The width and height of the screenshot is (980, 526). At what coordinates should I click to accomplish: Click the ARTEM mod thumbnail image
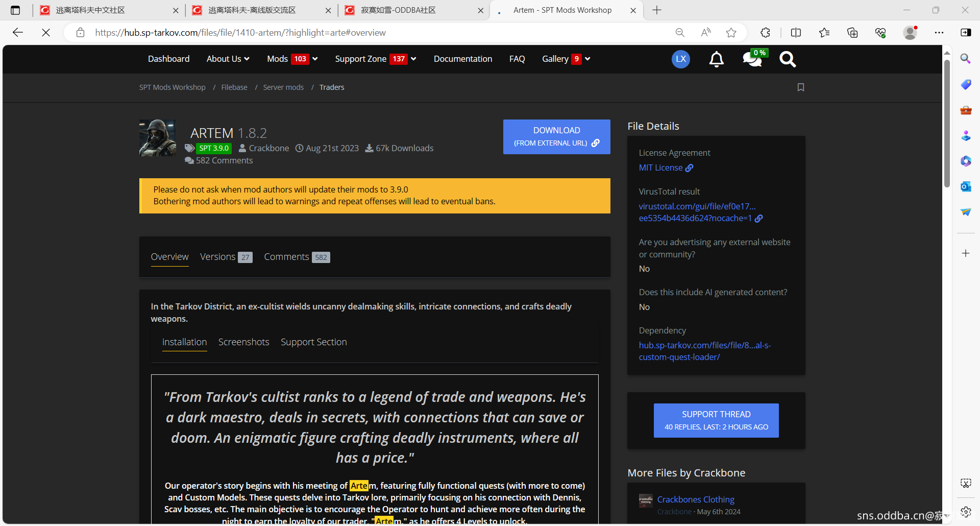(158, 138)
